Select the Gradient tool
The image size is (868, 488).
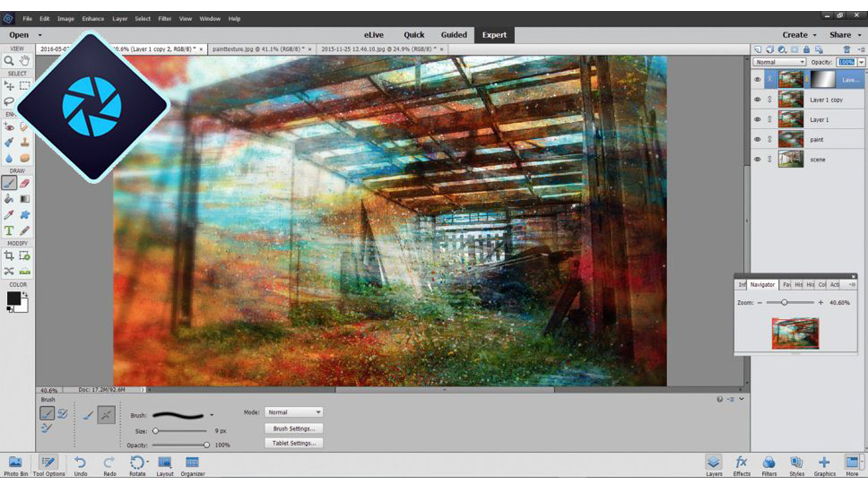point(25,199)
